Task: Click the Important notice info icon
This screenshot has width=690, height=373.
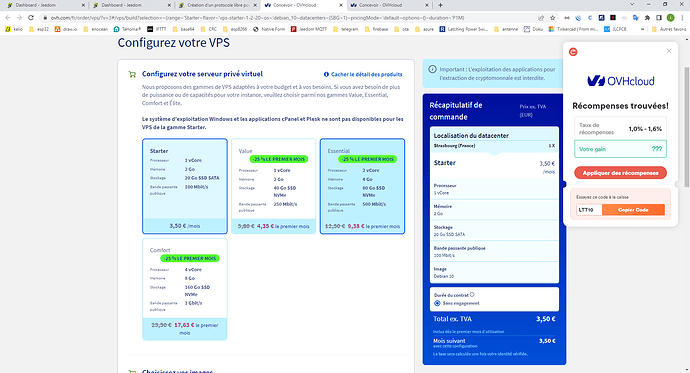Action: pyautogui.click(x=433, y=69)
